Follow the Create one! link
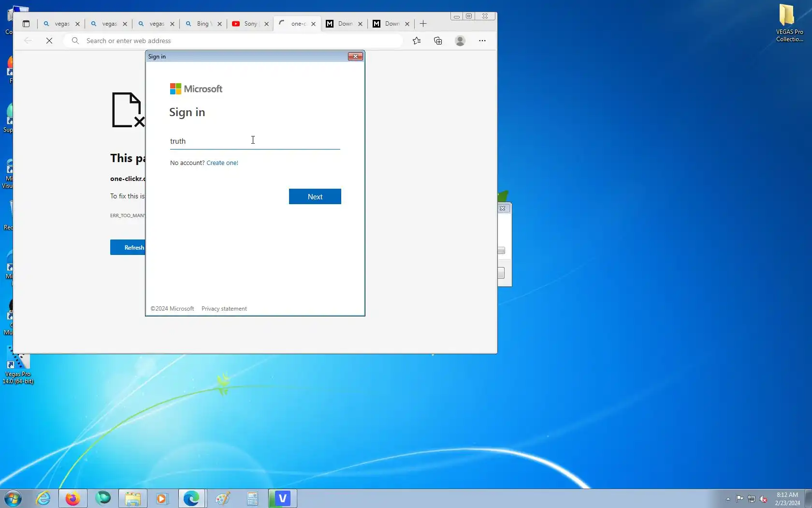The image size is (812, 508). point(222,163)
